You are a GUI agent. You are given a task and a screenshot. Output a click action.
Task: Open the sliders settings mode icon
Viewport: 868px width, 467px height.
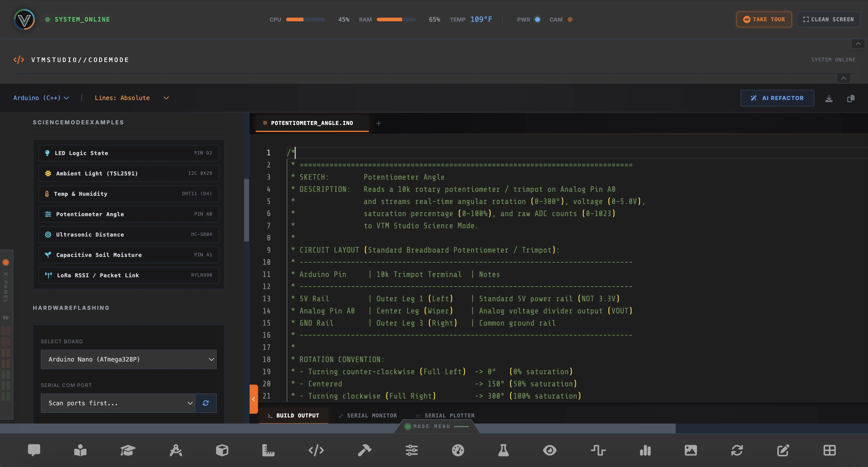[411, 450]
